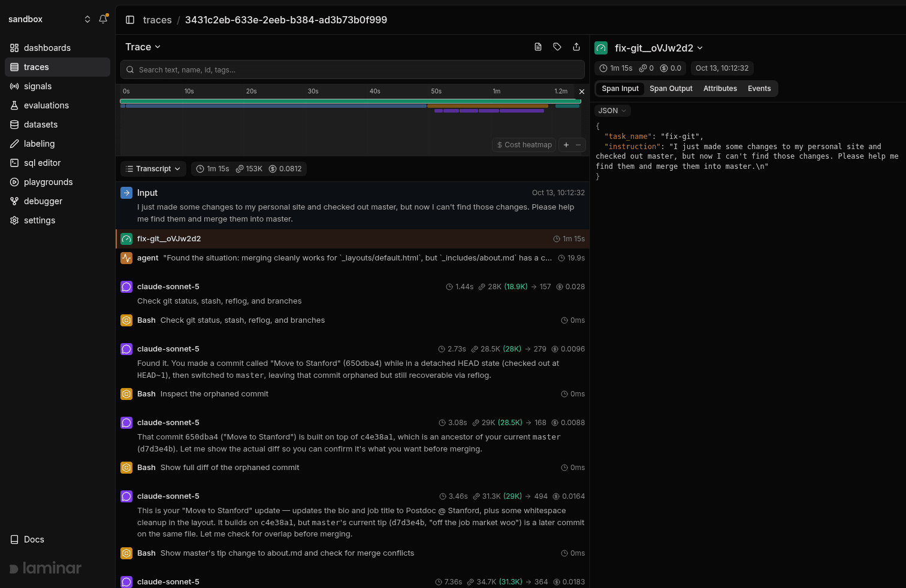Open the notifications bell
This screenshot has height=588, width=906.
pyautogui.click(x=103, y=19)
